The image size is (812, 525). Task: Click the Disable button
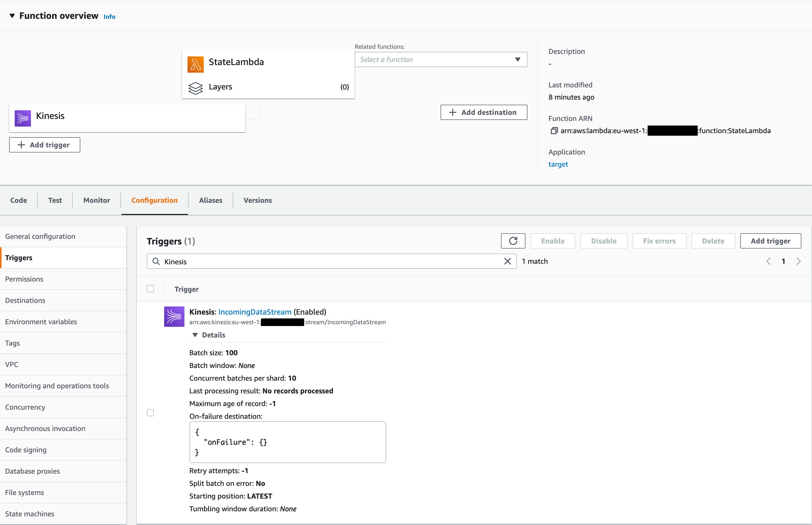click(x=603, y=241)
